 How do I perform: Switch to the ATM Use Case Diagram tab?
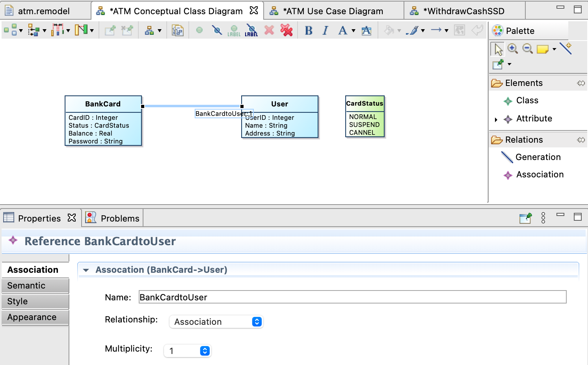pyautogui.click(x=333, y=11)
